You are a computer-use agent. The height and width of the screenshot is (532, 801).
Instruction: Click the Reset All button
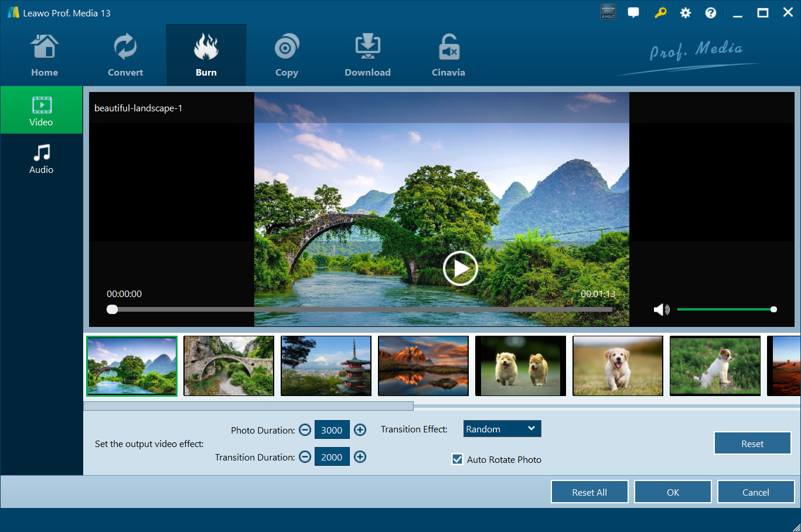pyautogui.click(x=589, y=492)
